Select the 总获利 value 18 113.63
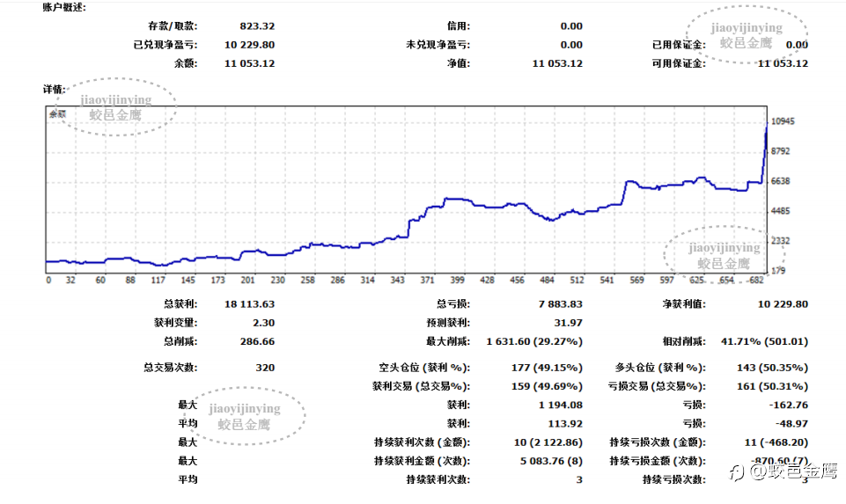 tap(249, 304)
